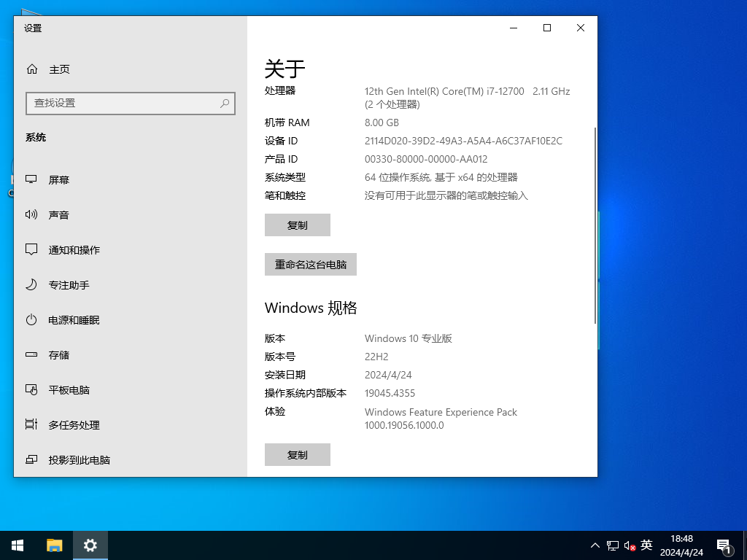Unmute the speaker icon in tray
Image resolution: width=747 pixels, height=560 pixels.
click(x=629, y=545)
